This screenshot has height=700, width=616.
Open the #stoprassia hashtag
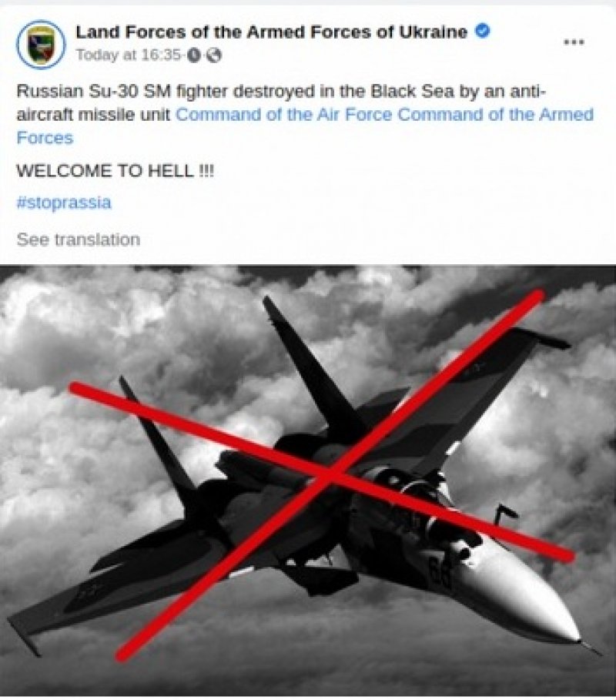(64, 203)
